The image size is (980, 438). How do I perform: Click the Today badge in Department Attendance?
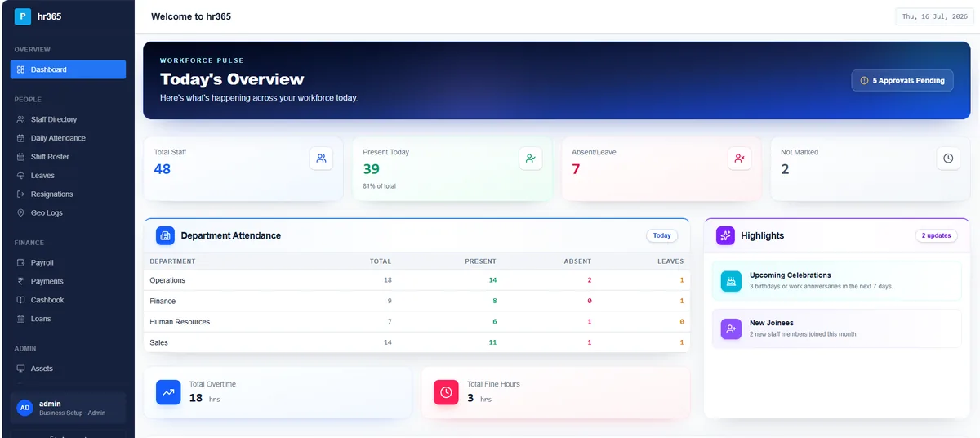(x=662, y=235)
